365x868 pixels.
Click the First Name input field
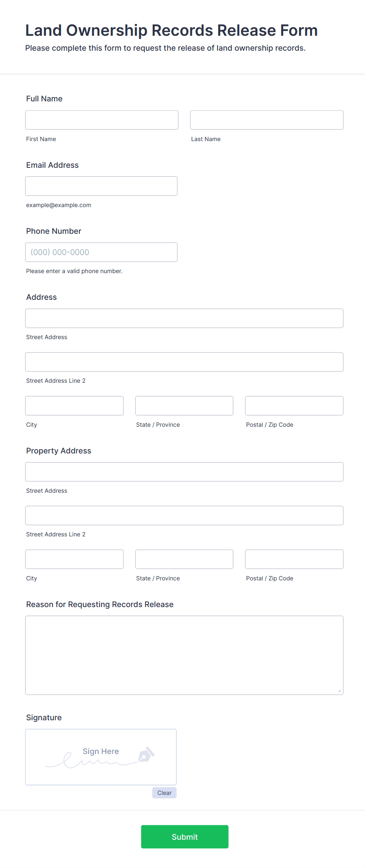[x=101, y=119]
